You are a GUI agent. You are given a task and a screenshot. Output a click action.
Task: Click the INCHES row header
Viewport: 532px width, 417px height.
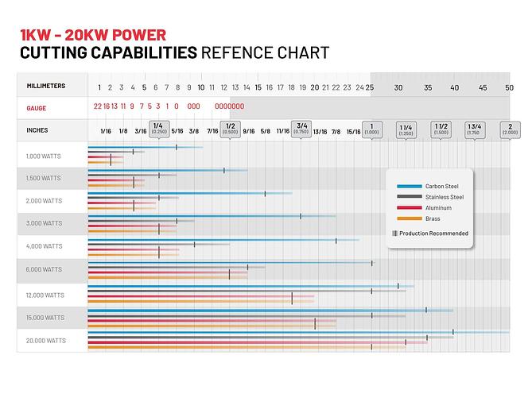[37, 130]
